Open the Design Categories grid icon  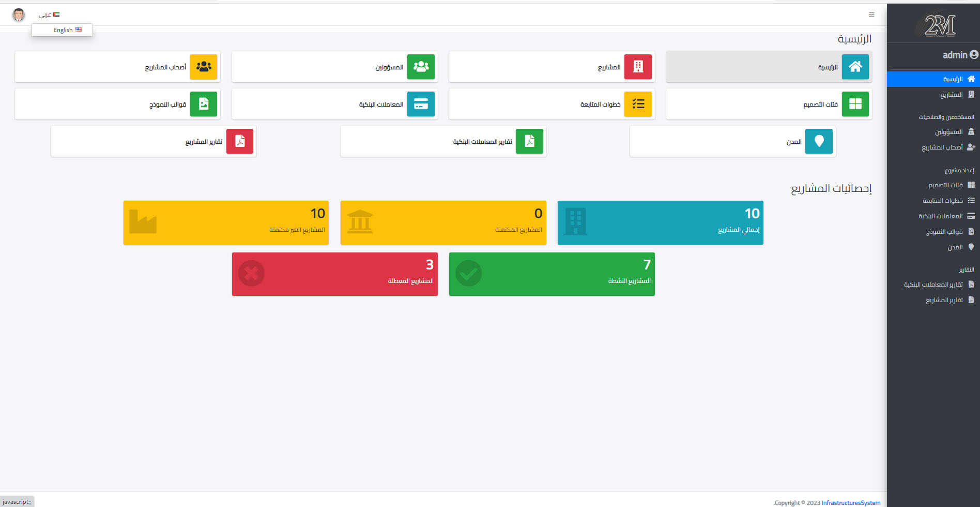(x=855, y=104)
